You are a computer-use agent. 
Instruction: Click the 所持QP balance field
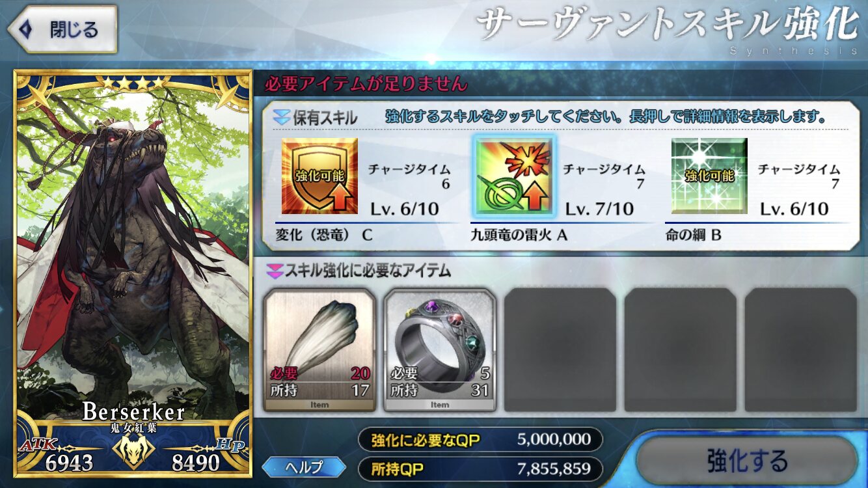[x=480, y=468]
